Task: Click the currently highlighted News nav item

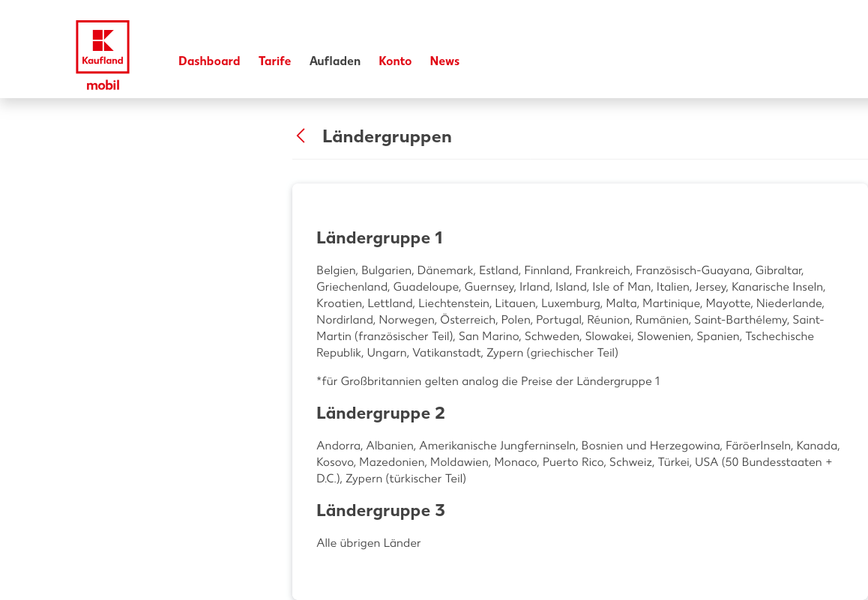Action: pos(444,61)
